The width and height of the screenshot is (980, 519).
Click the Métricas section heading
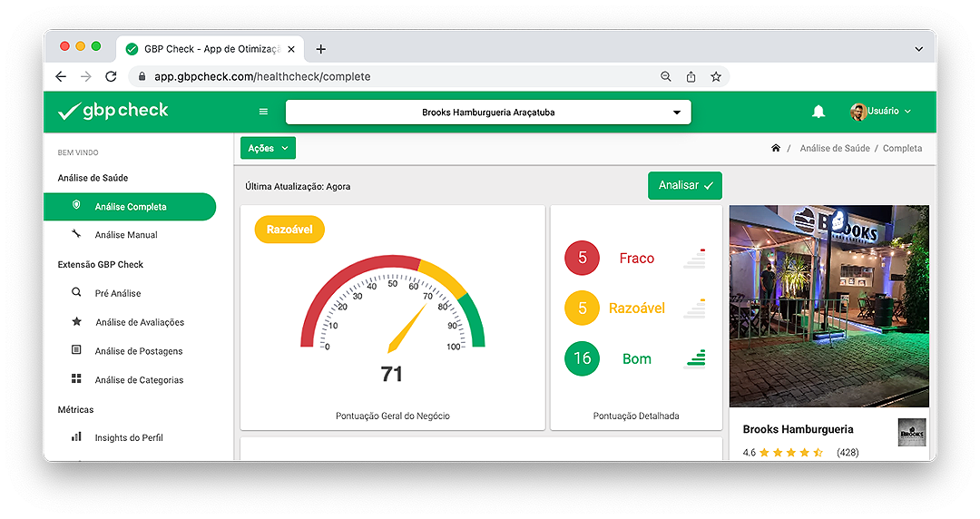pos(75,409)
